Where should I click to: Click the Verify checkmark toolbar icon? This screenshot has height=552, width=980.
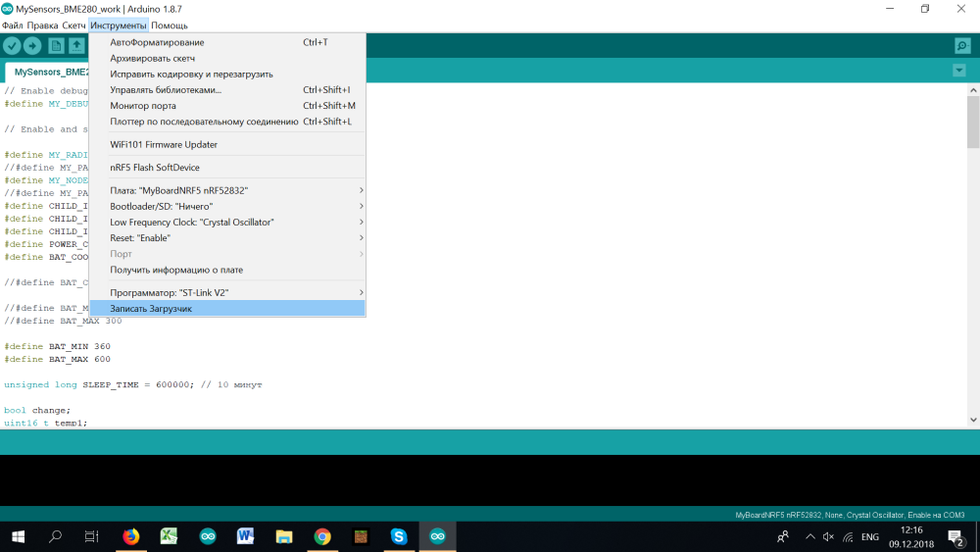[12, 46]
